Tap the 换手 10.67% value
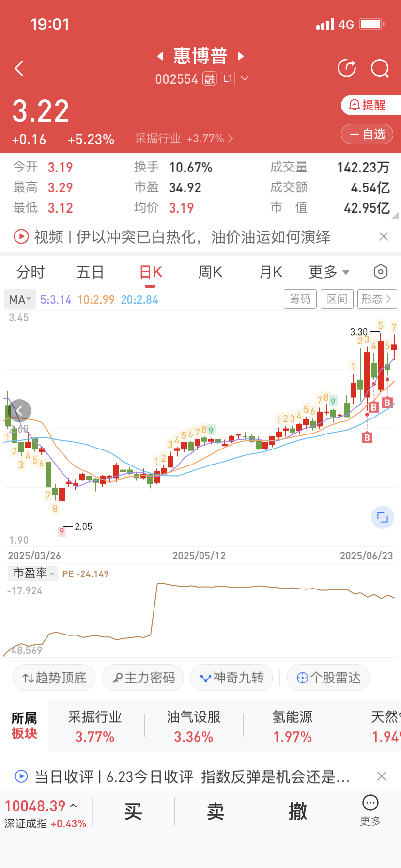 pos(191,168)
